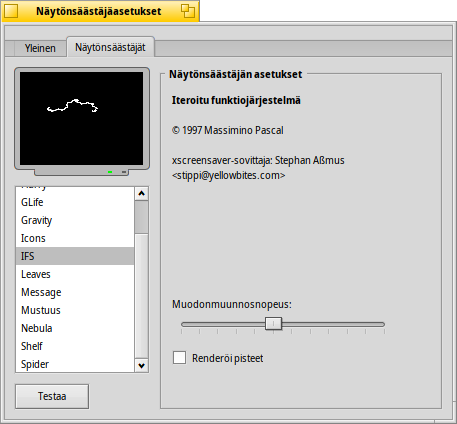Pick Shelf from the screensaver list
This screenshot has height=424, width=457.
click(x=75, y=346)
